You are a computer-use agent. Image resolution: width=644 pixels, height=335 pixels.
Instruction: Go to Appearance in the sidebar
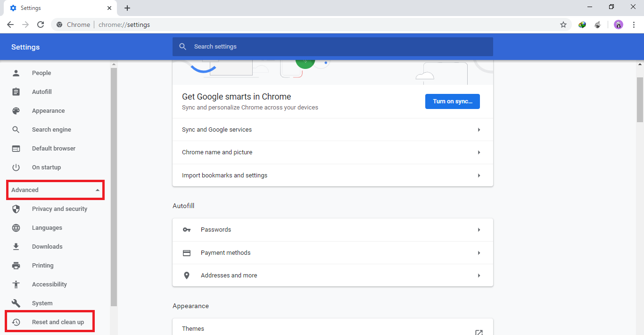point(49,111)
